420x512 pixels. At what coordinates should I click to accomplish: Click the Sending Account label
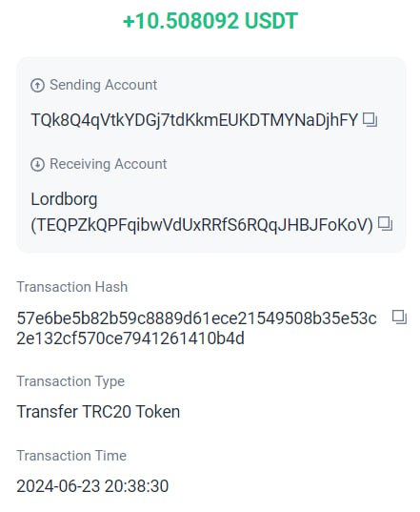pos(104,85)
